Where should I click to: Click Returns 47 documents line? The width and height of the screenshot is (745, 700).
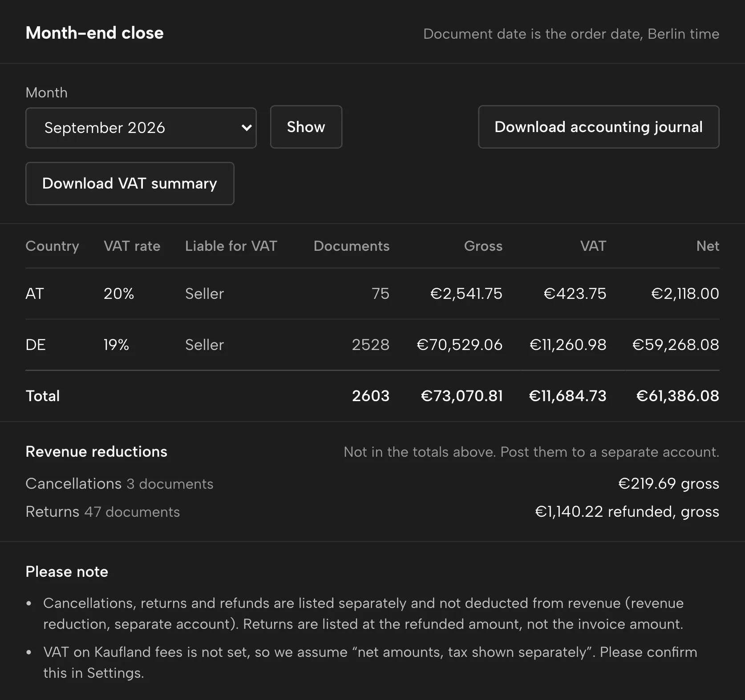pos(103,511)
